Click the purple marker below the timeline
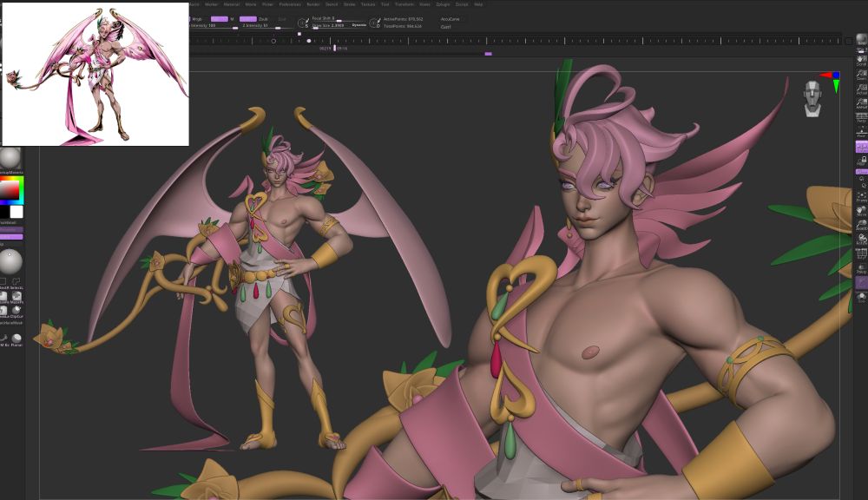The image size is (868, 500). point(488,54)
